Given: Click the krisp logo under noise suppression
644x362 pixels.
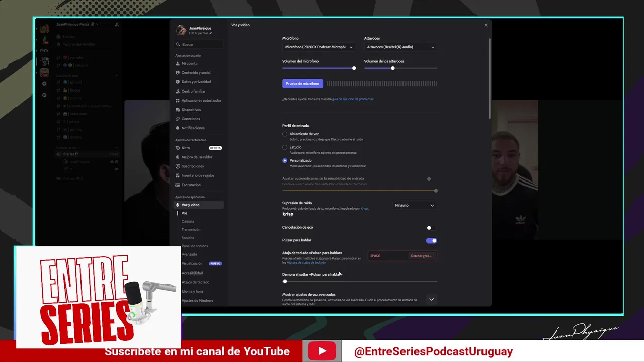Looking at the screenshot, I should click(288, 214).
